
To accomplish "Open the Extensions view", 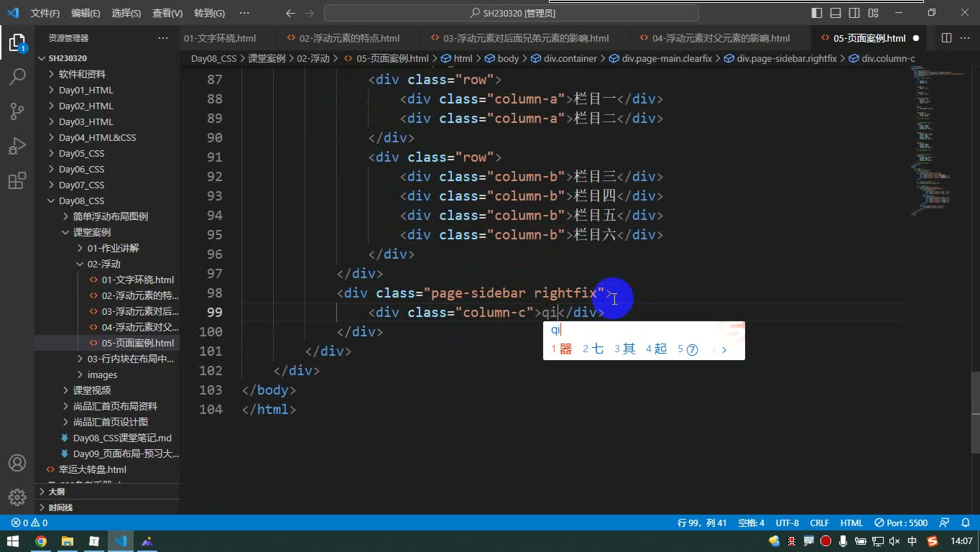I will tap(17, 180).
